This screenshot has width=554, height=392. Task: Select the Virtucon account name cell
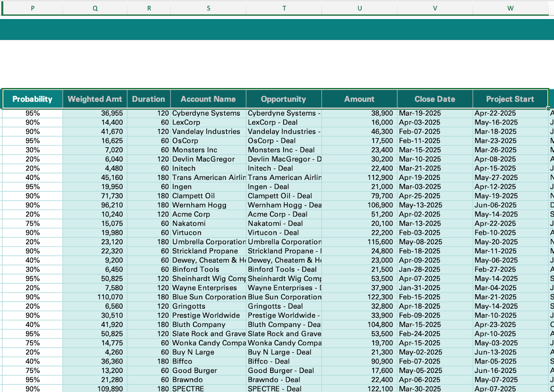tap(208, 233)
